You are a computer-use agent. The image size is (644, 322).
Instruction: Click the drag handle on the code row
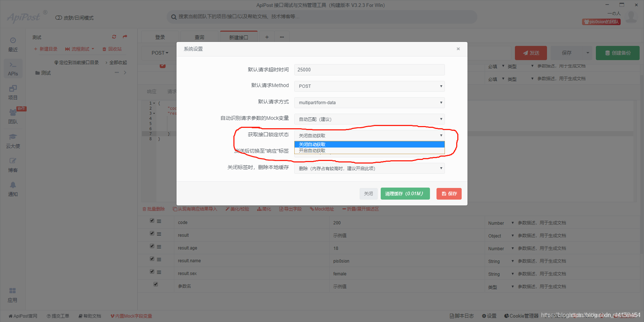tap(159, 221)
